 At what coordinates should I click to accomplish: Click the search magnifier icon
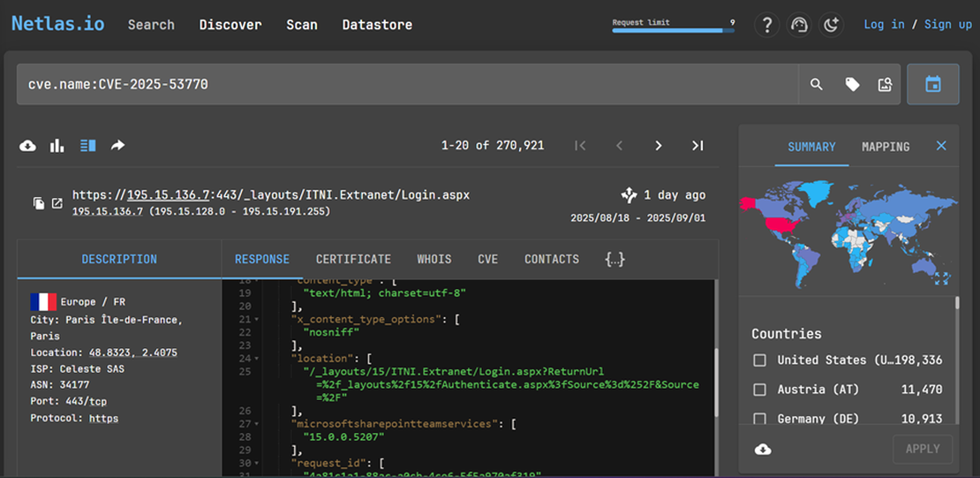pyautogui.click(x=817, y=85)
